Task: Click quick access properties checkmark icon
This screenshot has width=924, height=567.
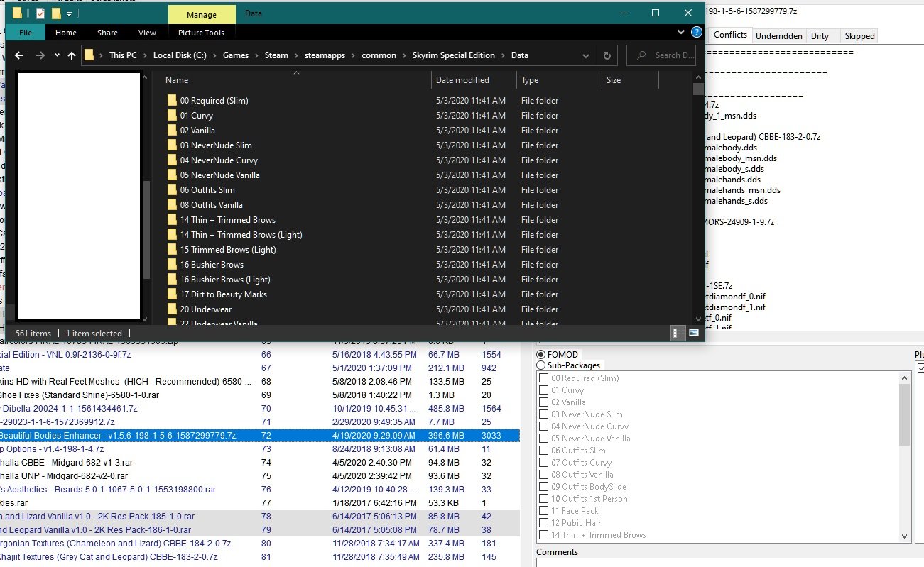Action: [40, 13]
